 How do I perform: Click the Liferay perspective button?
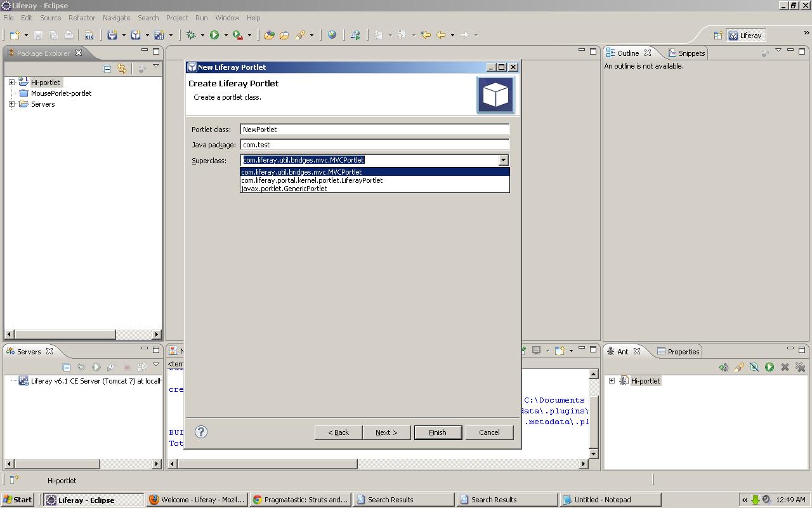(x=745, y=36)
